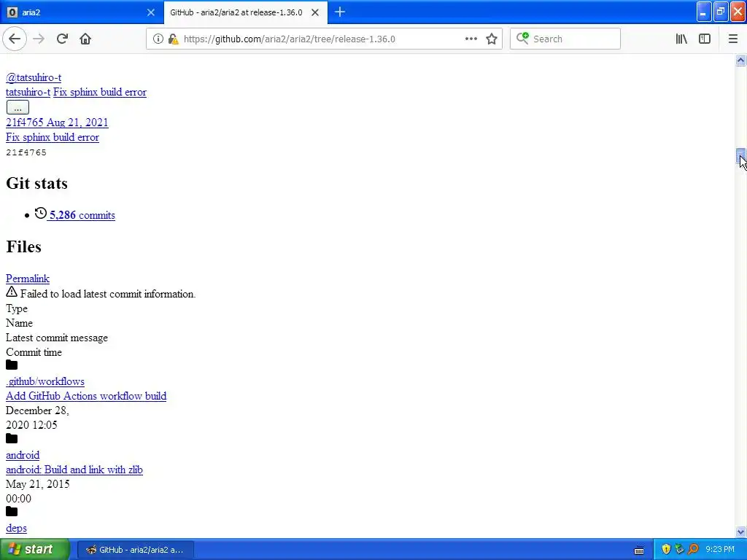The image size is (747, 560).
Task: Click the folder icon above android
Action: click(x=12, y=438)
